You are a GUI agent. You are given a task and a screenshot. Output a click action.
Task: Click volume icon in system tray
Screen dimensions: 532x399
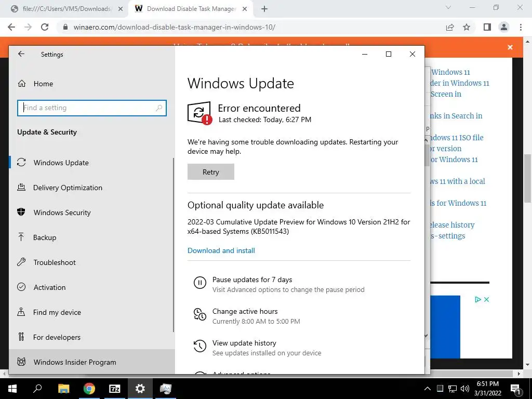tap(465, 389)
